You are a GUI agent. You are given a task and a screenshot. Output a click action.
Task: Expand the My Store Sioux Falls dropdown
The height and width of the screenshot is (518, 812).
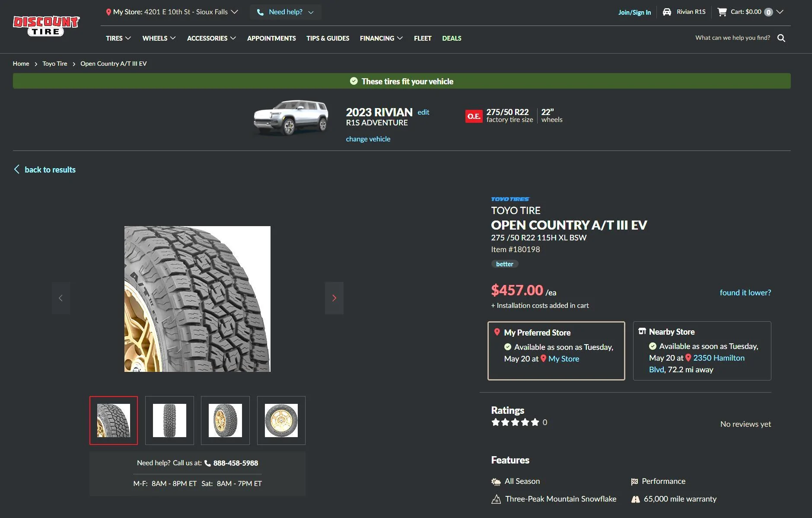click(234, 12)
